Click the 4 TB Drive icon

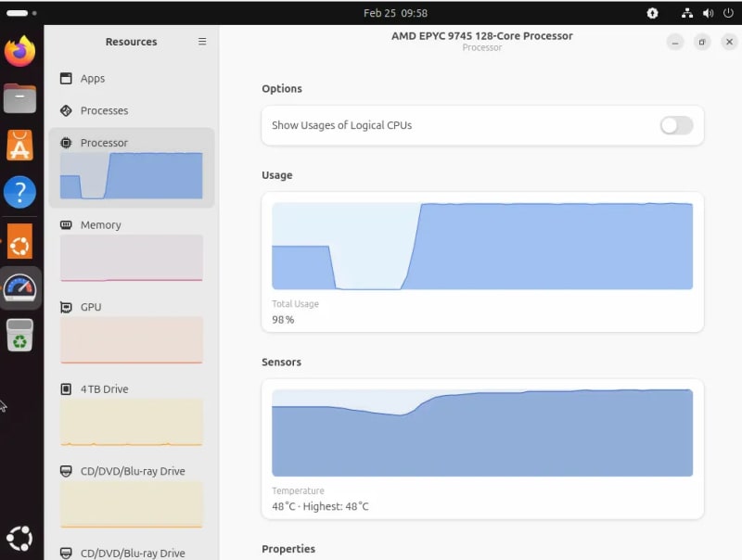(x=66, y=389)
